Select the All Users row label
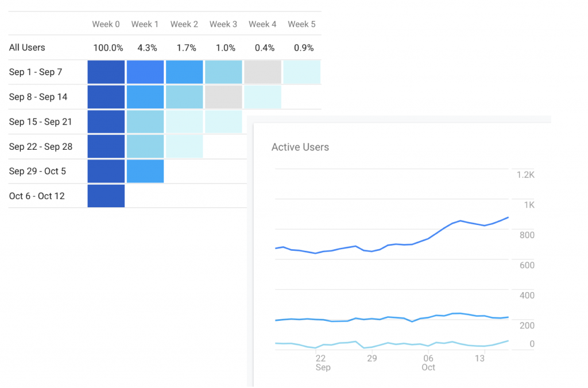The image size is (588, 388). pyautogui.click(x=27, y=48)
